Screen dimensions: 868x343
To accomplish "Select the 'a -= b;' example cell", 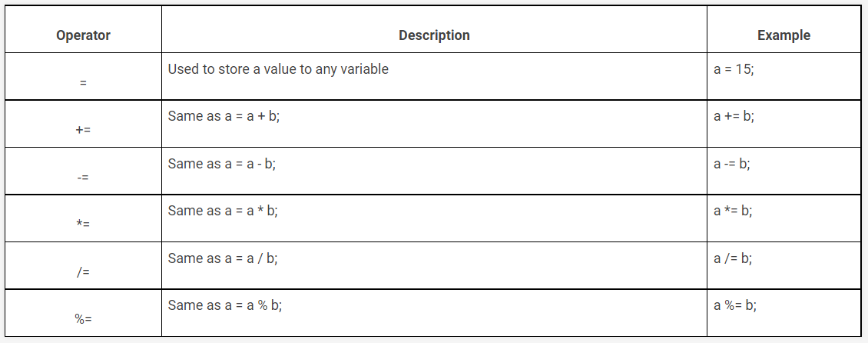I will click(731, 164).
